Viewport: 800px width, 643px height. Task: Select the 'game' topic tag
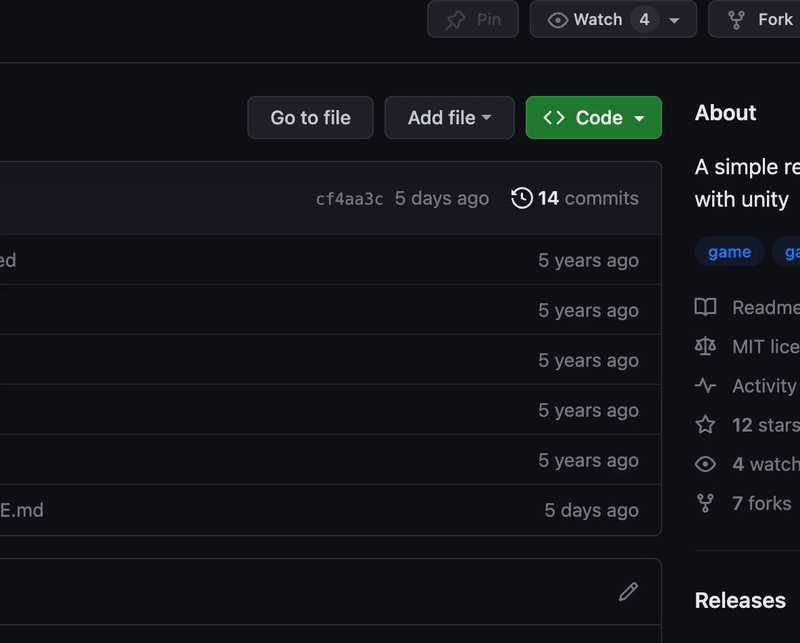pos(729,252)
